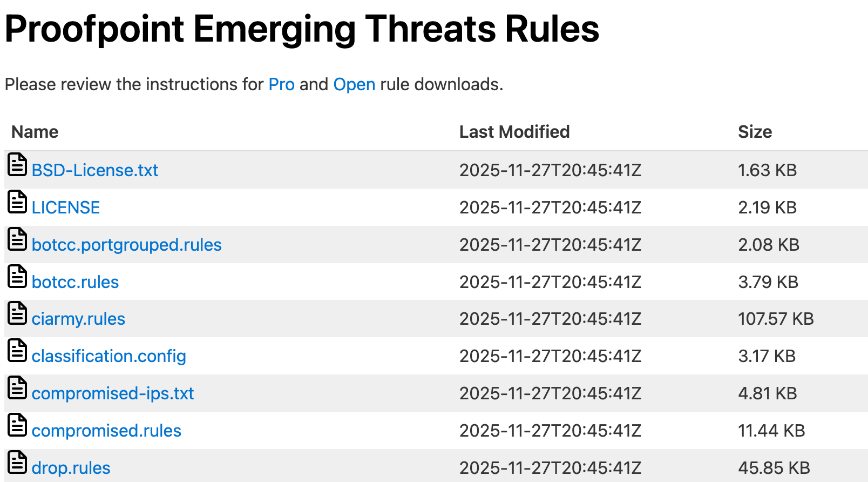Open the botcc.rules link
The height and width of the screenshot is (482, 868).
[75, 283]
